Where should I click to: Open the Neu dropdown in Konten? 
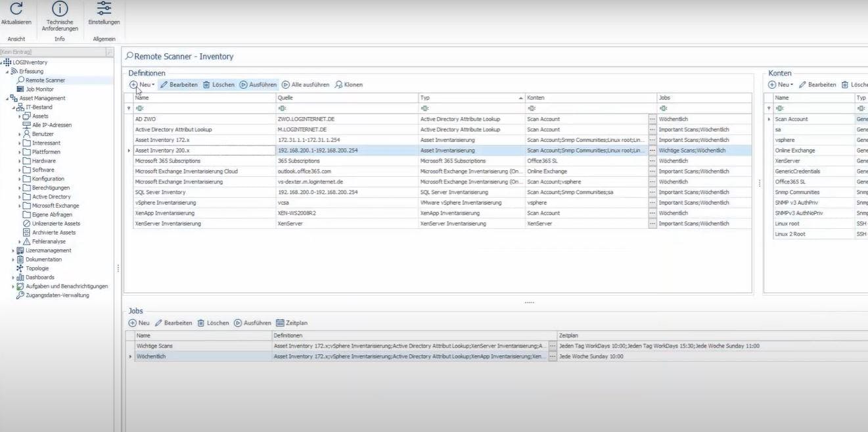[781, 85]
